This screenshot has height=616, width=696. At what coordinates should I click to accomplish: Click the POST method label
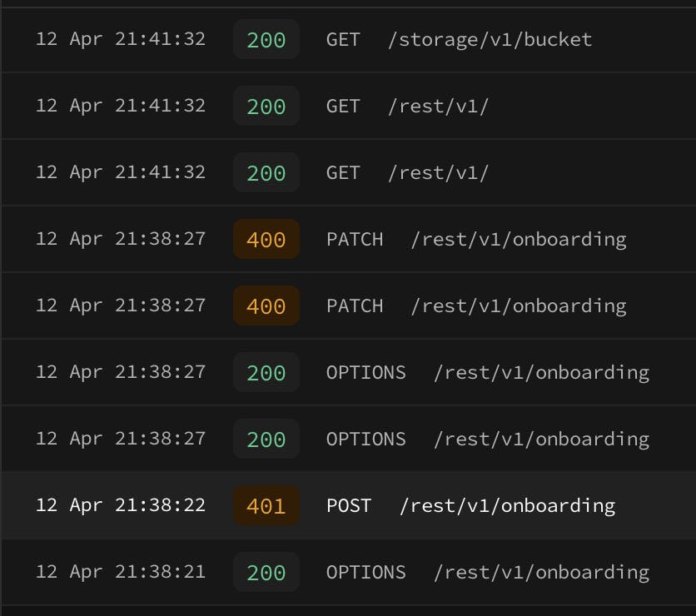tap(348, 505)
